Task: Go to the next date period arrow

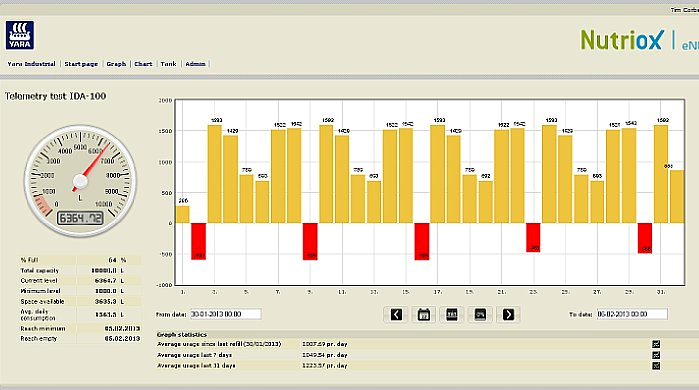Action: pos(508,315)
